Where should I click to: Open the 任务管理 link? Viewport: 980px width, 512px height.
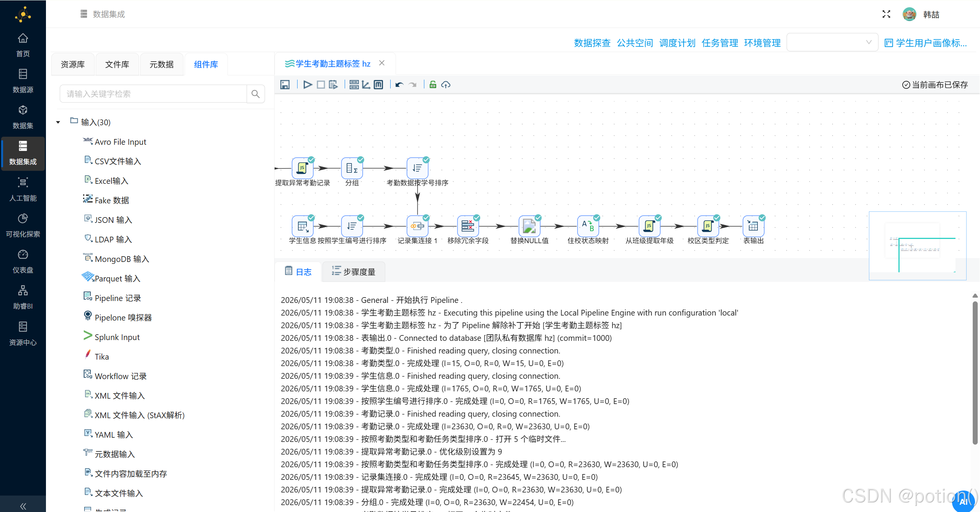(720, 43)
